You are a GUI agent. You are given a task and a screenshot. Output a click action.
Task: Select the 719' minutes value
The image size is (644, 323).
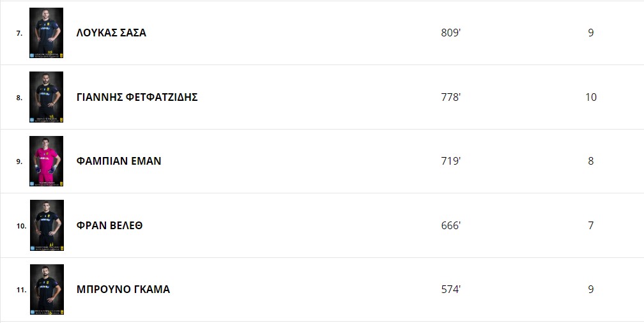[451, 161]
